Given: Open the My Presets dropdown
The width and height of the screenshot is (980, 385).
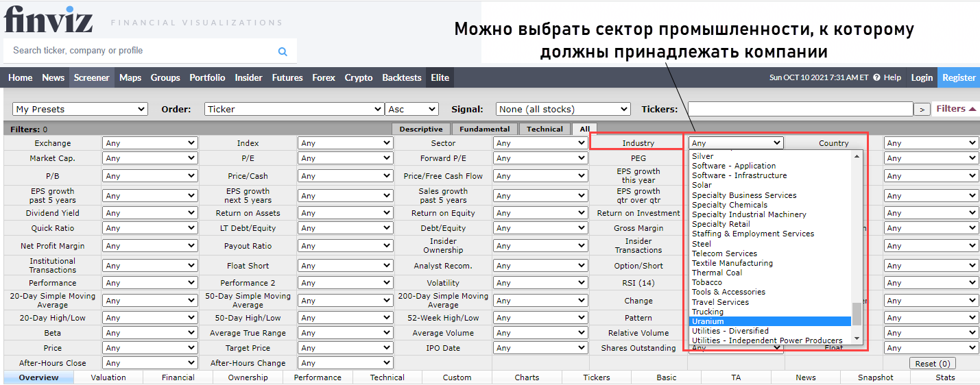Looking at the screenshot, I should coord(80,109).
